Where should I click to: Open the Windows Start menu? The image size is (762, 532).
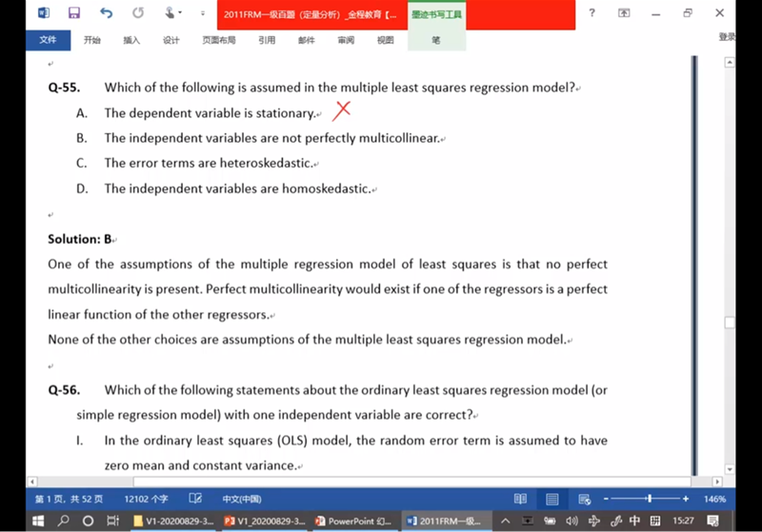click(38, 521)
